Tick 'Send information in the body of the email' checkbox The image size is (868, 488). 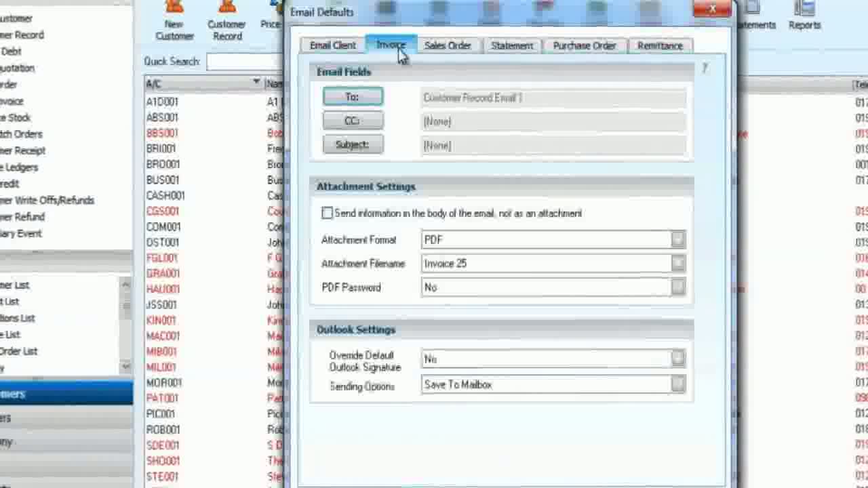tap(328, 213)
